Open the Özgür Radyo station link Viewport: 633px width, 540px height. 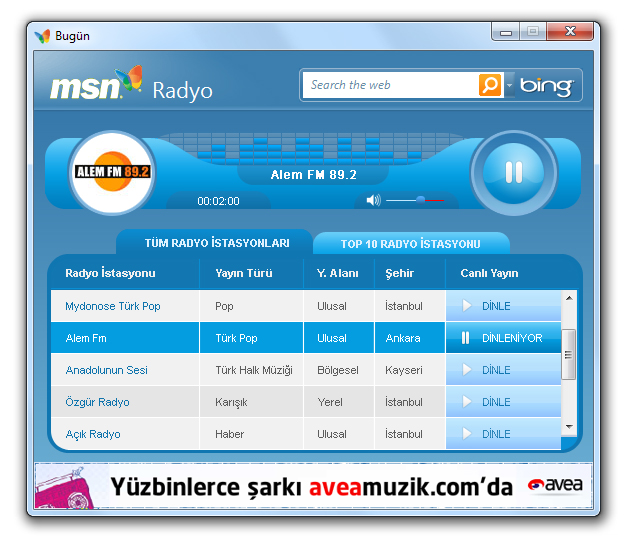[x=97, y=402]
